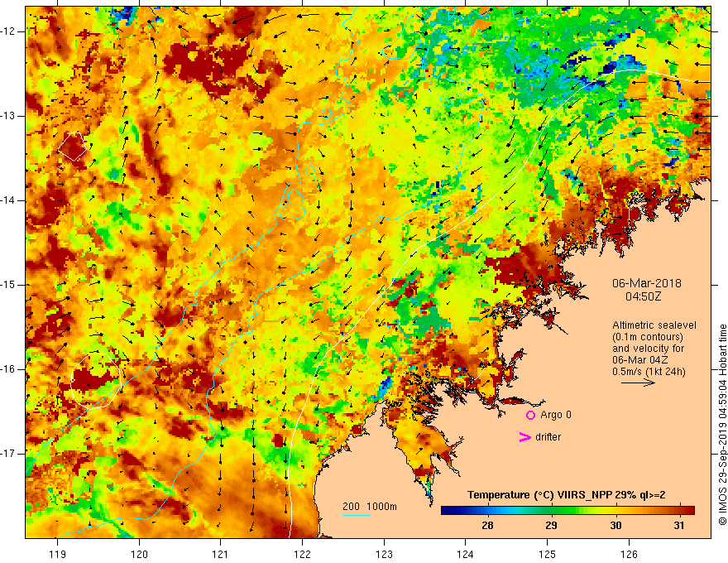The height and width of the screenshot is (563, 728).
Task: Click the '06-Mar 04Z' text line
Action: 639,360
